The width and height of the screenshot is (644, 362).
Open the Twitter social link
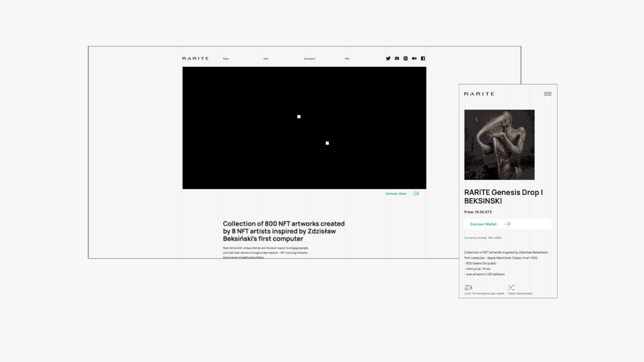pyautogui.click(x=388, y=58)
